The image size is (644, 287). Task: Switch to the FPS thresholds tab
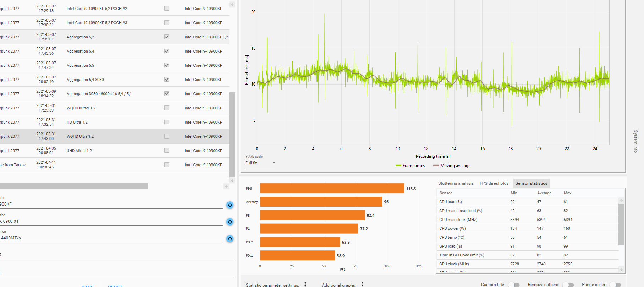click(494, 183)
